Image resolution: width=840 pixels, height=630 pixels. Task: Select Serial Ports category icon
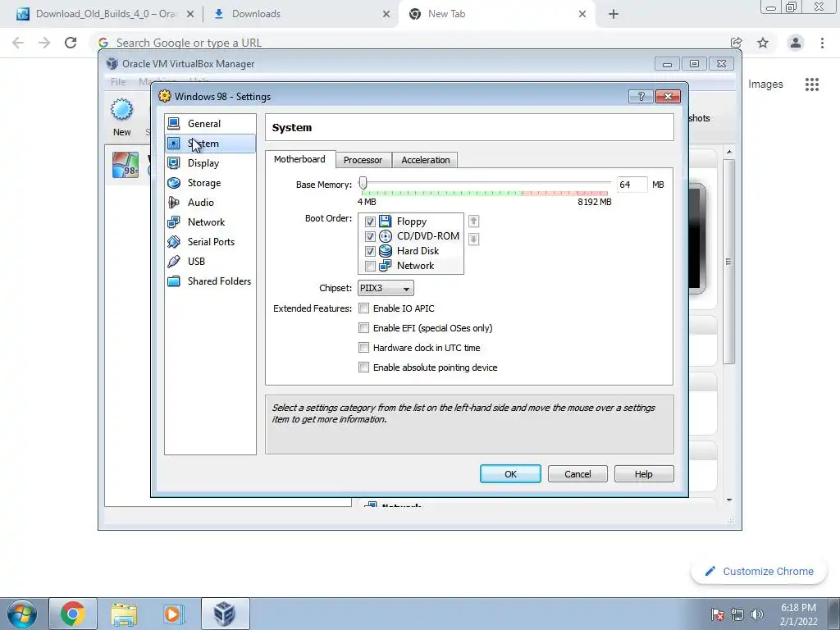coord(174,242)
